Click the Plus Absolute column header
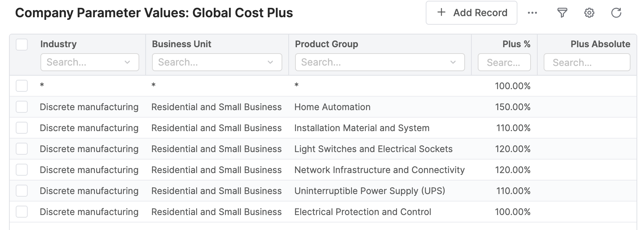This screenshot has height=230, width=644. point(600,44)
